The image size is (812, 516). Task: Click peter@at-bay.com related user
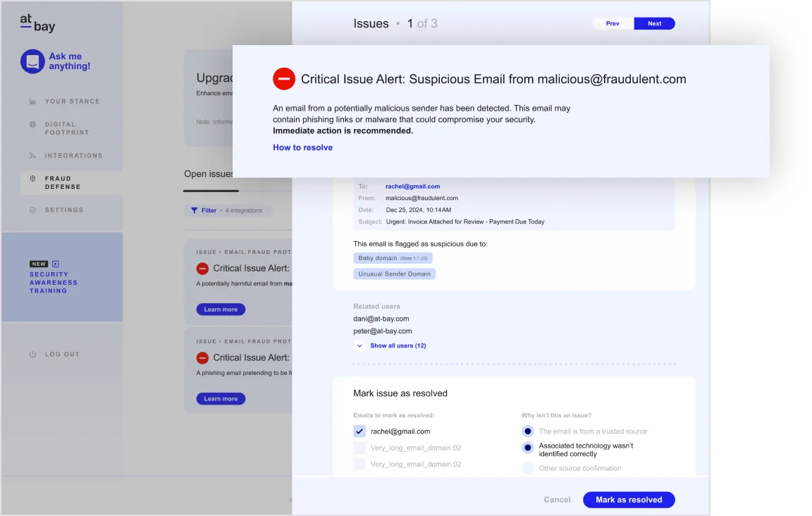click(x=383, y=331)
